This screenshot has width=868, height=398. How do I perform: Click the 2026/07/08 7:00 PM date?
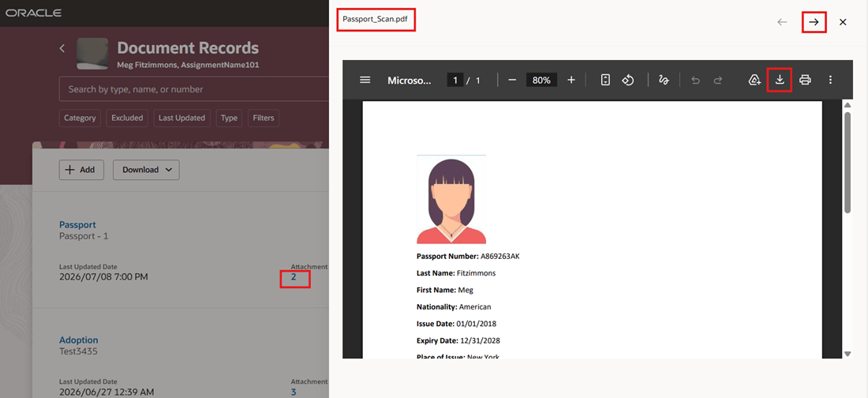pyautogui.click(x=103, y=276)
